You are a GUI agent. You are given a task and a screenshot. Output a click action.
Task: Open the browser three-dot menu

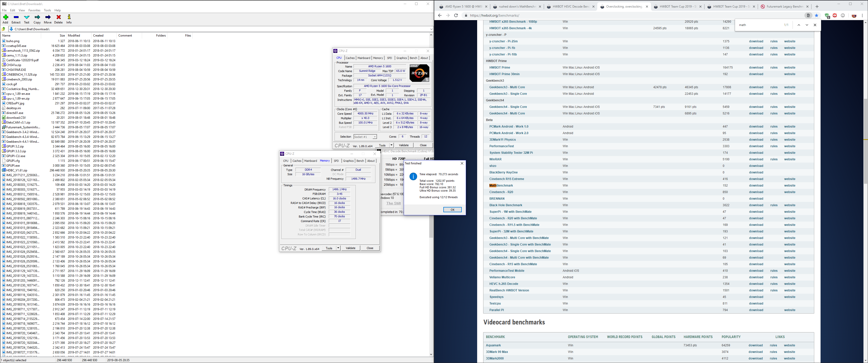tap(862, 15)
